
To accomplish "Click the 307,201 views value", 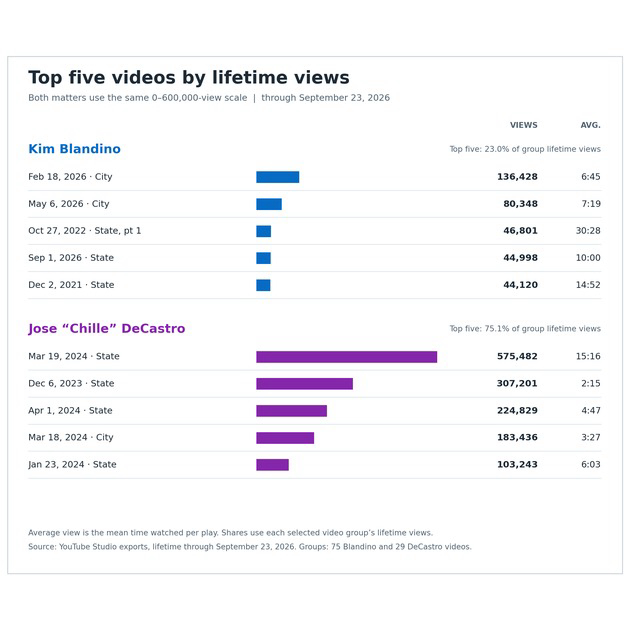I will click(517, 383).
